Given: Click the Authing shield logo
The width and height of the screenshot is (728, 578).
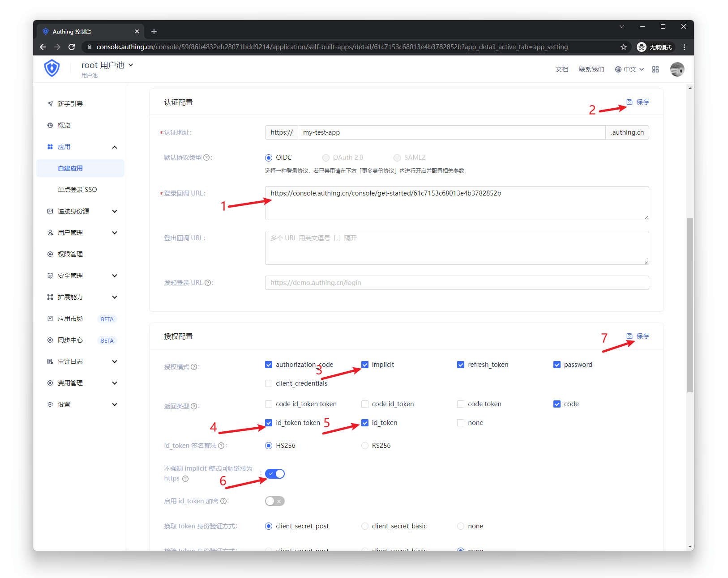Looking at the screenshot, I should click(52, 68).
